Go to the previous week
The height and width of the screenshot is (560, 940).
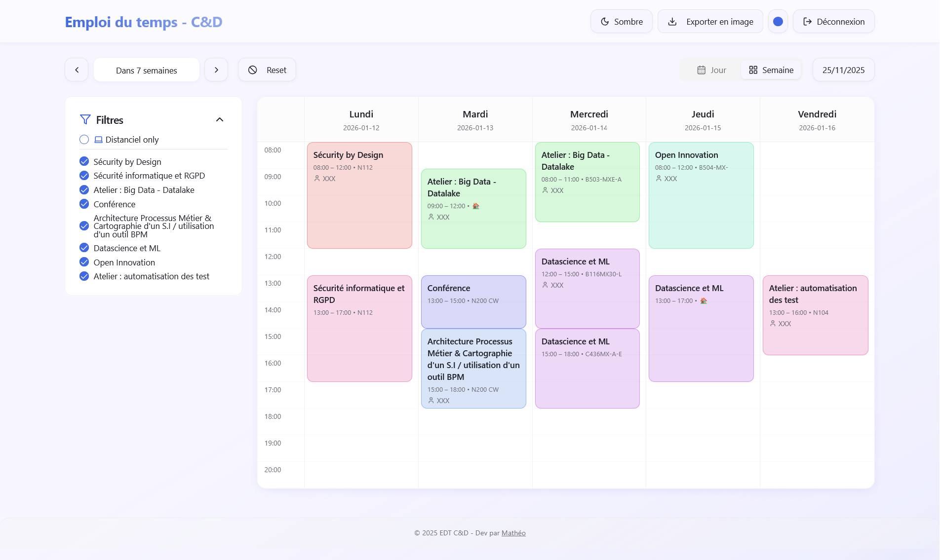(77, 70)
